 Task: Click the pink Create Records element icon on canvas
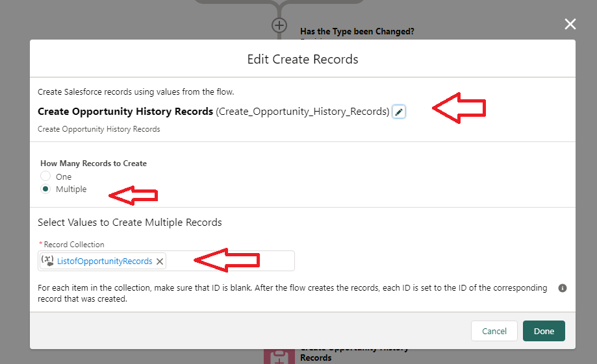coord(278,356)
